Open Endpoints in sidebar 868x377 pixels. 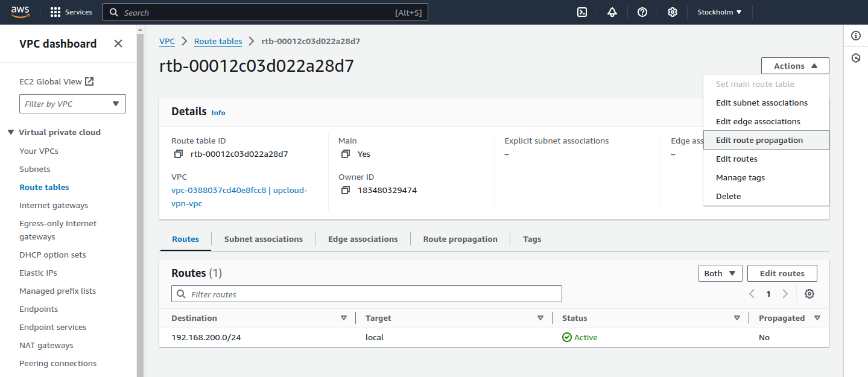39,309
